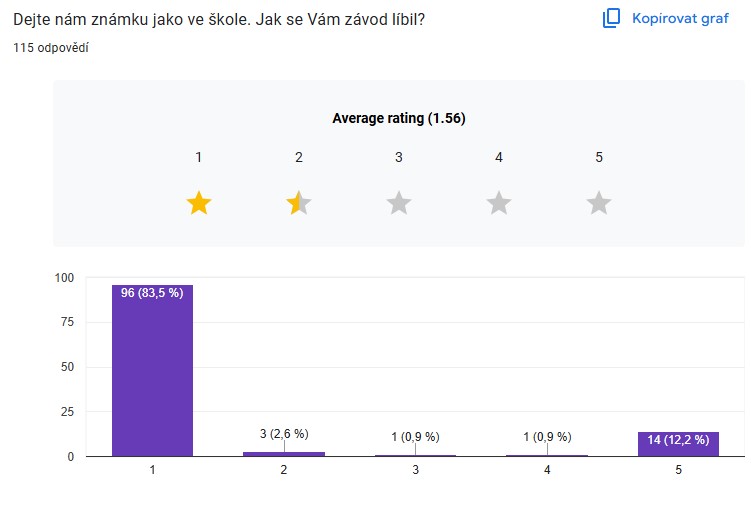Click number 3 above the stars

point(398,157)
